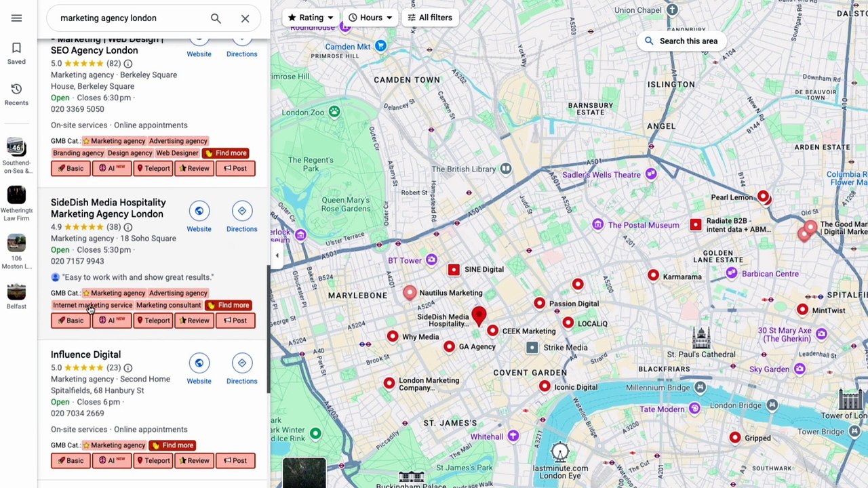
Task: Click Basic button under SideDish listing
Action: point(71,321)
